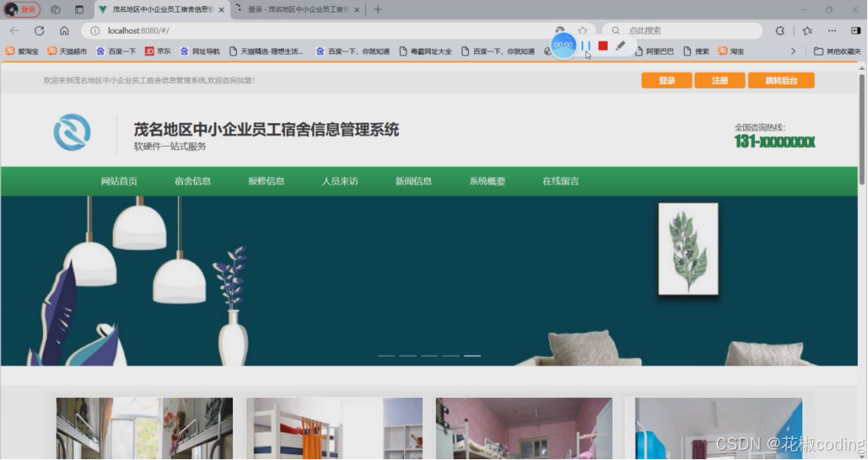Select the annotation pen in the recording toolbar
Viewport: 868px width, 460px height.
click(621, 47)
